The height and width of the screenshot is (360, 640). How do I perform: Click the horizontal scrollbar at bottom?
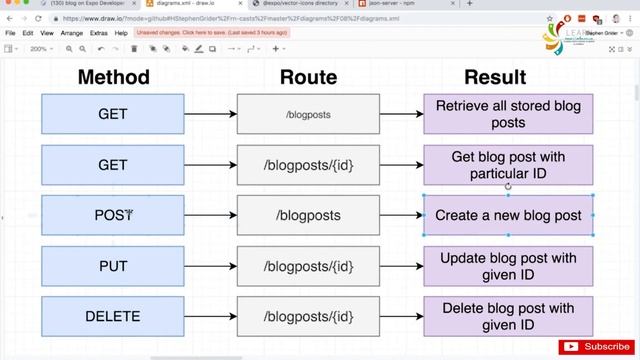click(196, 358)
